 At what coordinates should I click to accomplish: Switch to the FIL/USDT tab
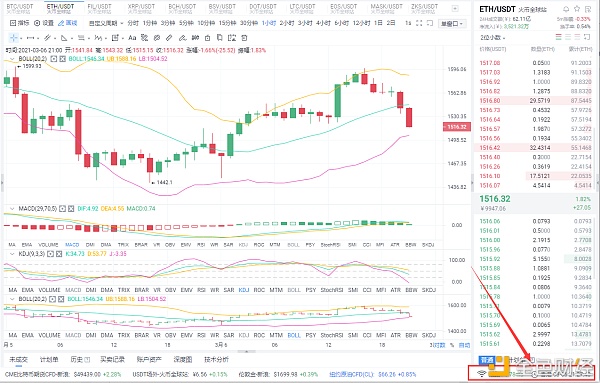click(99, 8)
